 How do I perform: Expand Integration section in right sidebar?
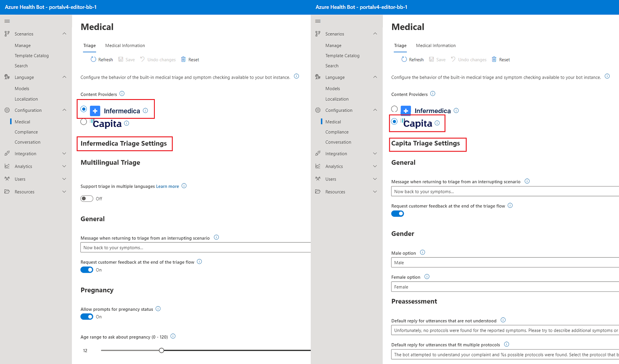tap(375, 153)
